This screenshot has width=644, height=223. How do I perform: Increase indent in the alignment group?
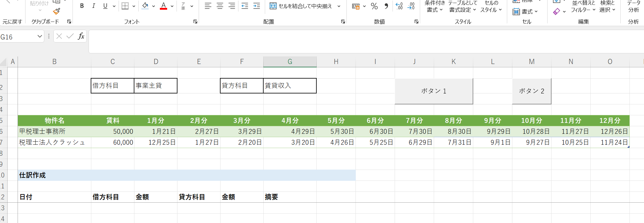[x=257, y=6]
